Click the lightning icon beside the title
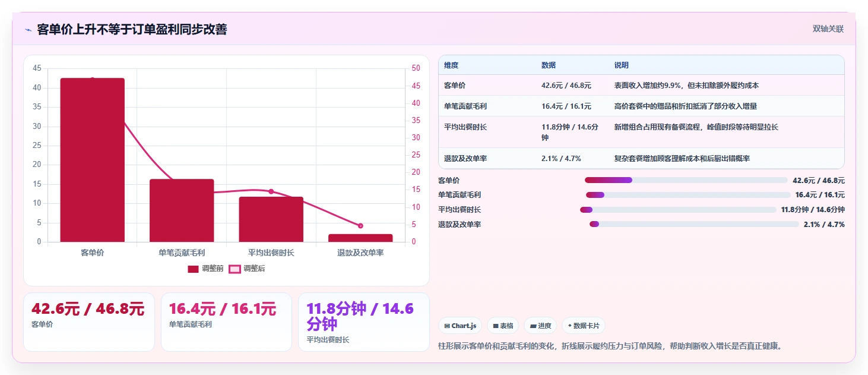This screenshot has width=868, height=375. coord(28,30)
